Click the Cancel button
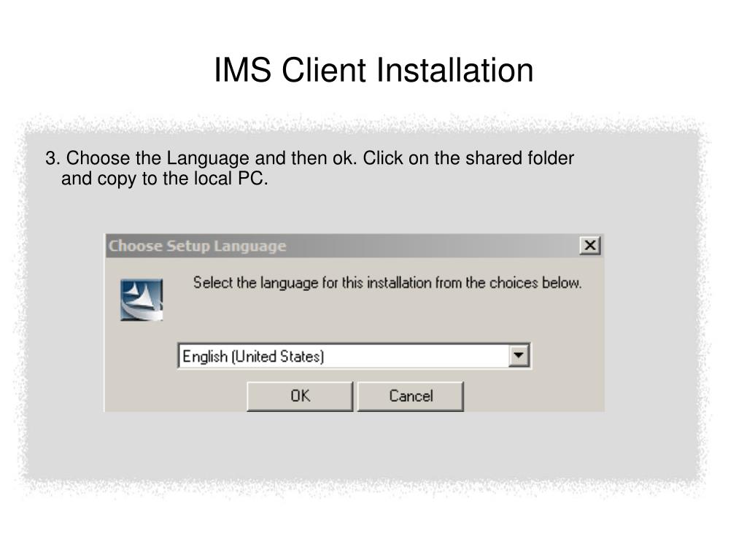The width and height of the screenshot is (747, 560). [410, 396]
